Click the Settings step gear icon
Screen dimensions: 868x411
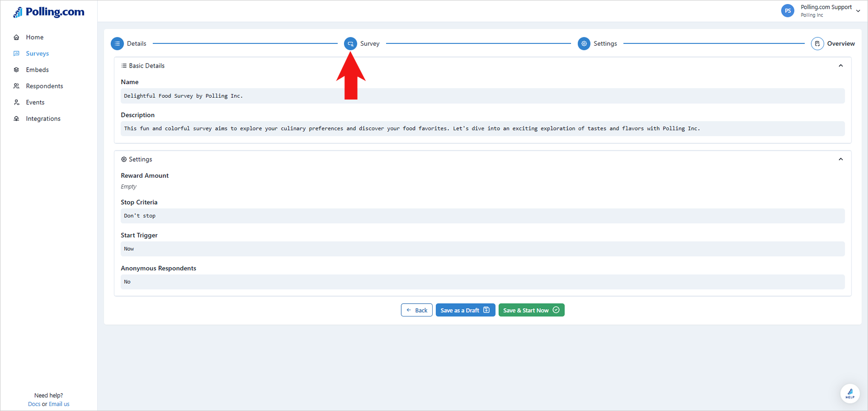584,43
